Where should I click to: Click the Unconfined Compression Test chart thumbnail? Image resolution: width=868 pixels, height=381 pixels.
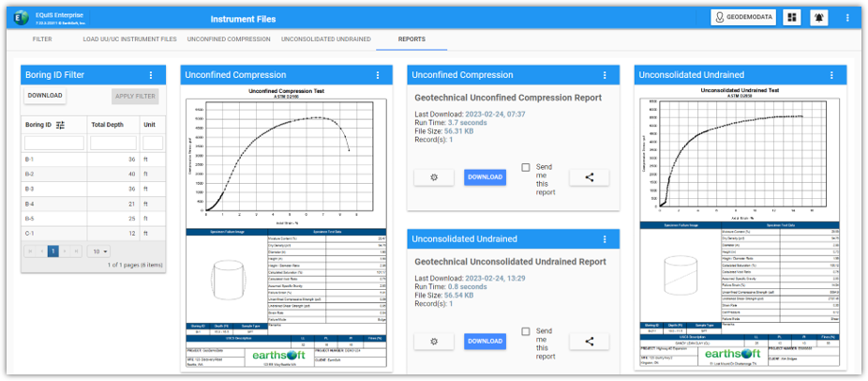[x=286, y=229]
